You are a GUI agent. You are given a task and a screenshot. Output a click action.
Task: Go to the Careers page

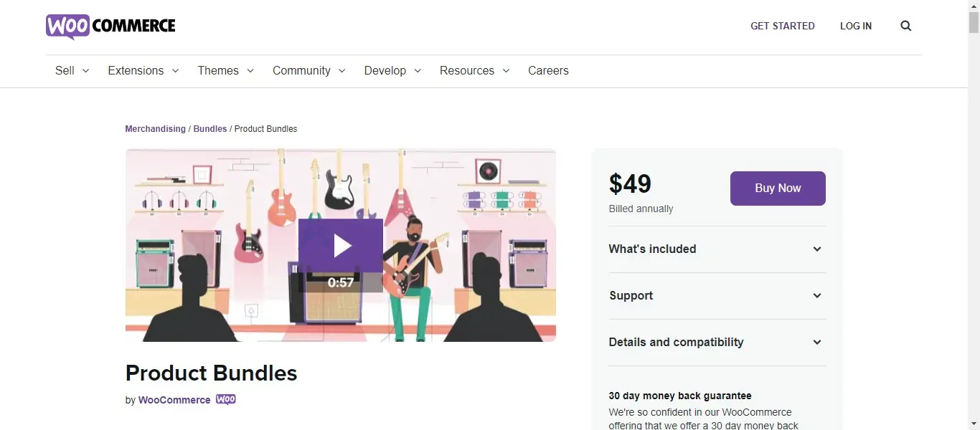pyautogui.click(x=548, y=70)
